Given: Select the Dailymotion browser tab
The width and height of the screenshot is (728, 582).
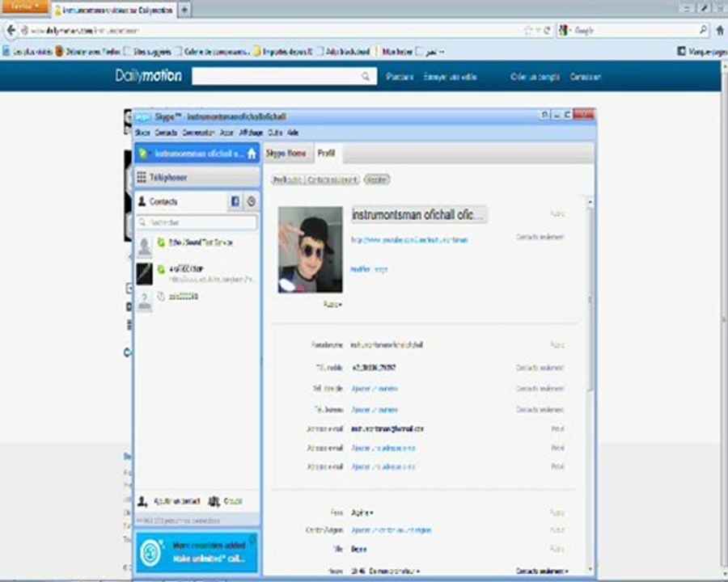Looking at the screenshot, I should [x=114, y=10].
